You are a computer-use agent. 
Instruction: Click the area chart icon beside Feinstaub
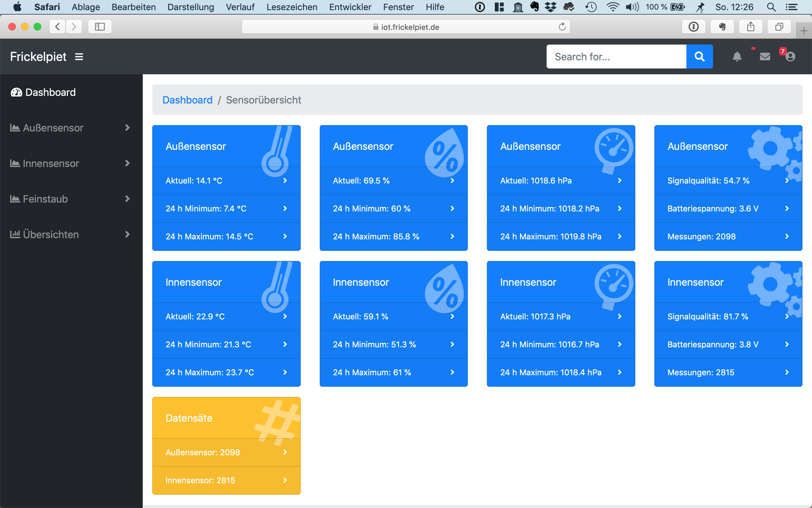tap(15, 198)
